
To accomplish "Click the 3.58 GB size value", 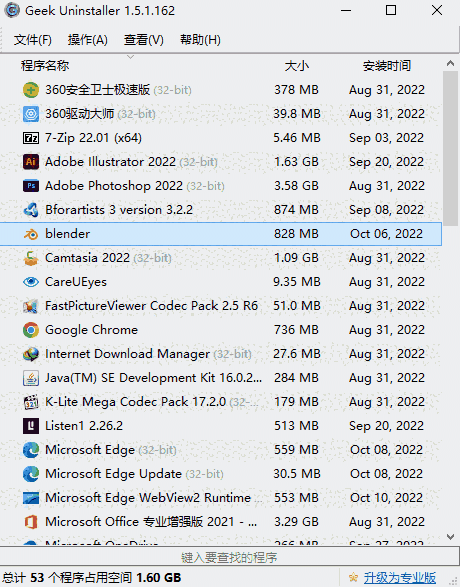I will 296,186.
